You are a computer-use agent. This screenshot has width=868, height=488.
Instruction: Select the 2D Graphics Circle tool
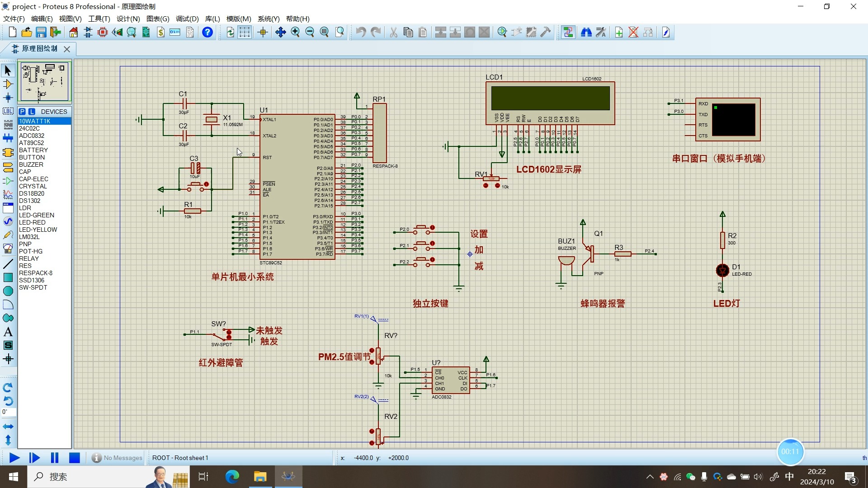coord(8,291)
